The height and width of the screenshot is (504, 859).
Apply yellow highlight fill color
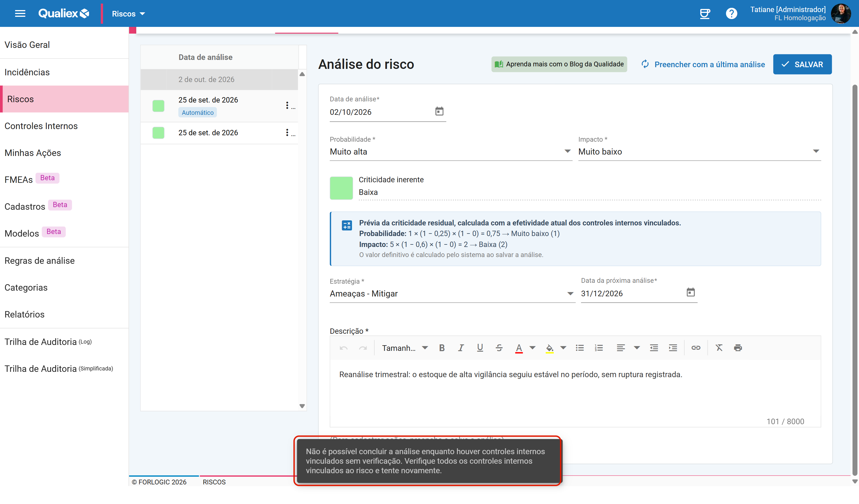click(x=550, y=348)
